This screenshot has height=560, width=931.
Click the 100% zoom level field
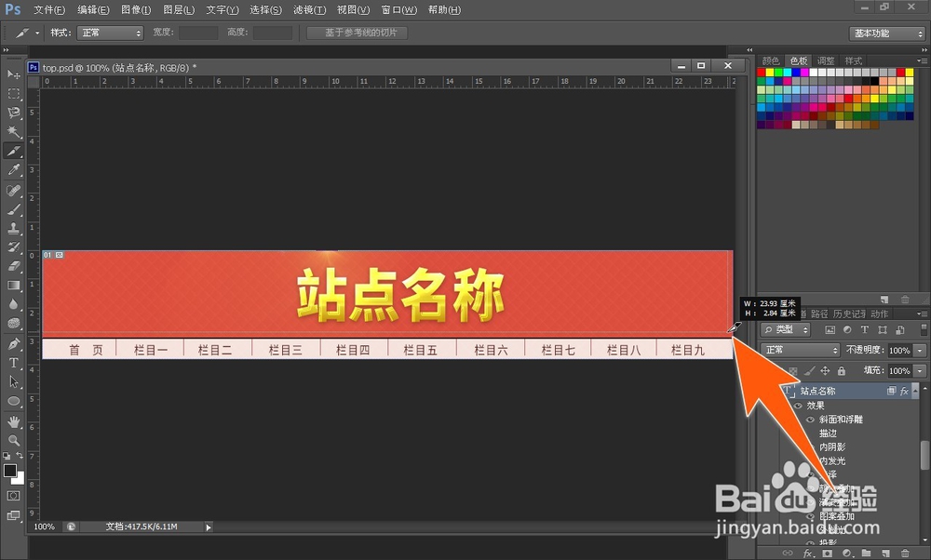pos(45,527)
